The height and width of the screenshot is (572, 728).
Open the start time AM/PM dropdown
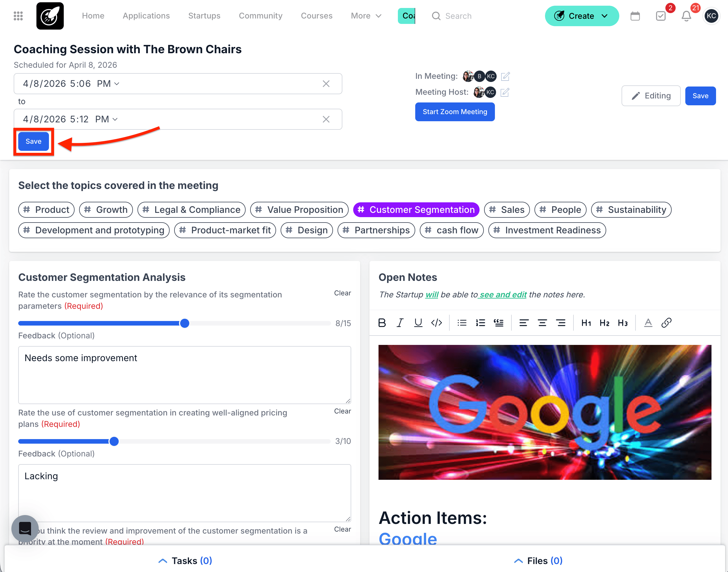(x=108, y=84)
